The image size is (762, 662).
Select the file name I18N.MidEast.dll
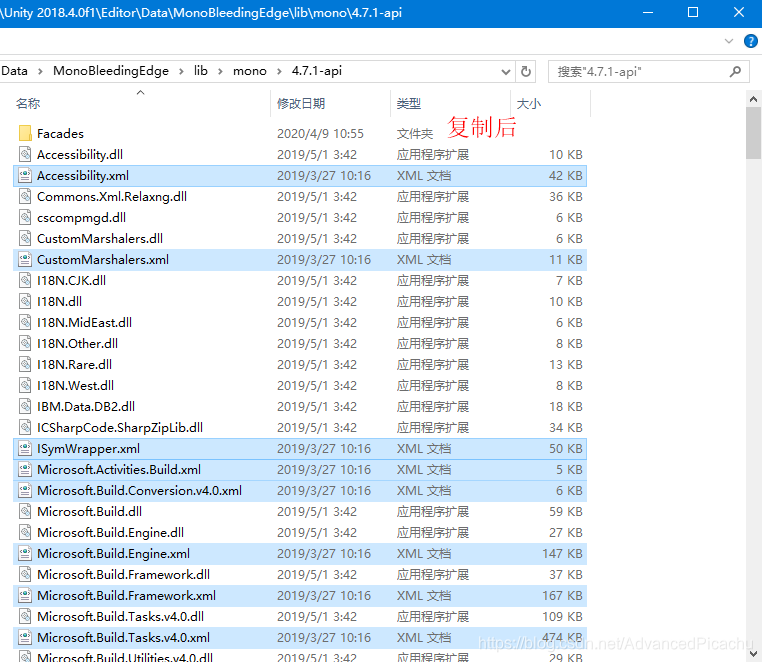(85, 322)
